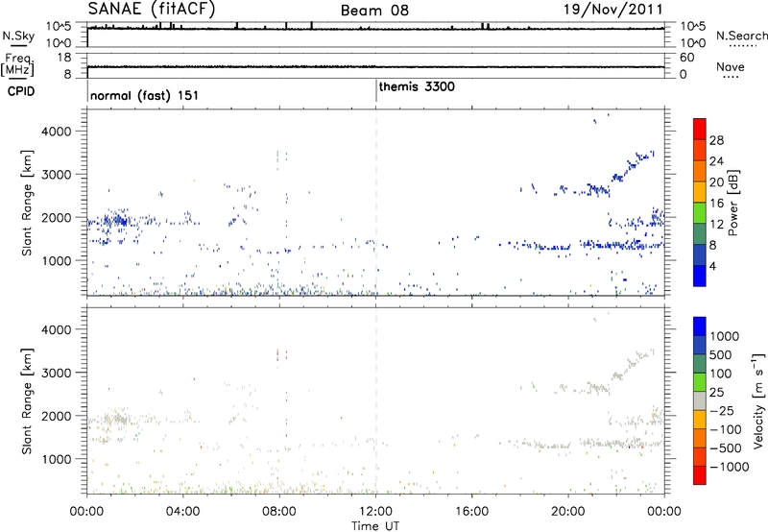Click the gray velocity band near 1300 km, 22:00
This screenshot has width=768, height=532.
coord(622,444)
